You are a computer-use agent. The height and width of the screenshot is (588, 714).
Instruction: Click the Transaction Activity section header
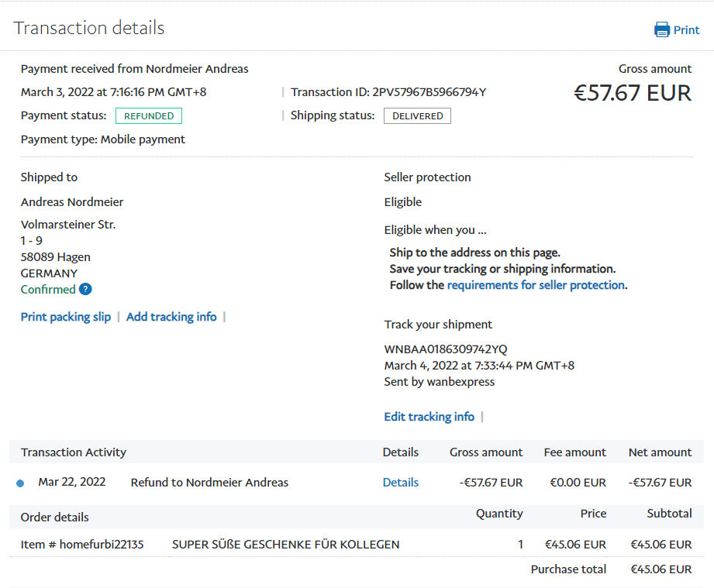(74, 452)
